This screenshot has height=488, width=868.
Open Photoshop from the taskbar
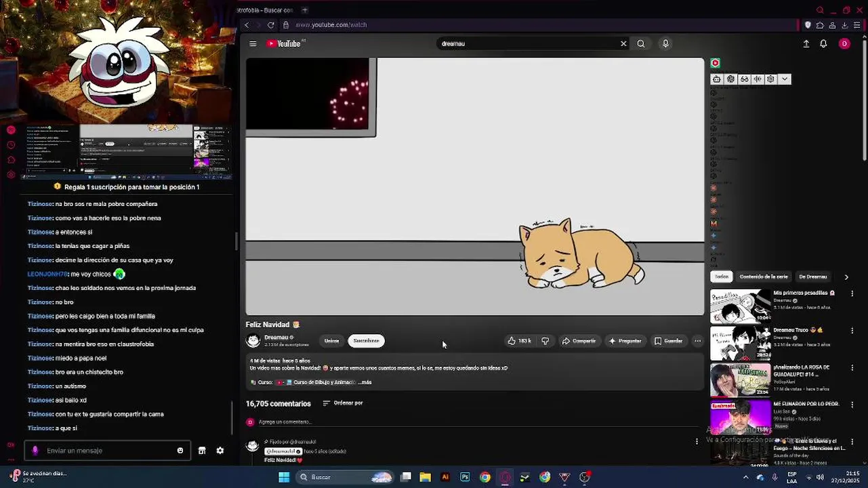click(x=465, y=477)
